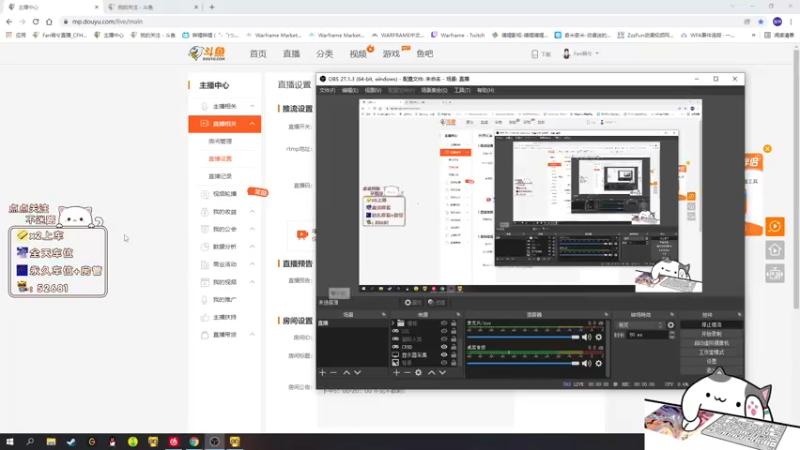Switch to the 我的关注 Chrome tab
The height and width of the screenshot is (450, 800).
click(x=151, y=7)
